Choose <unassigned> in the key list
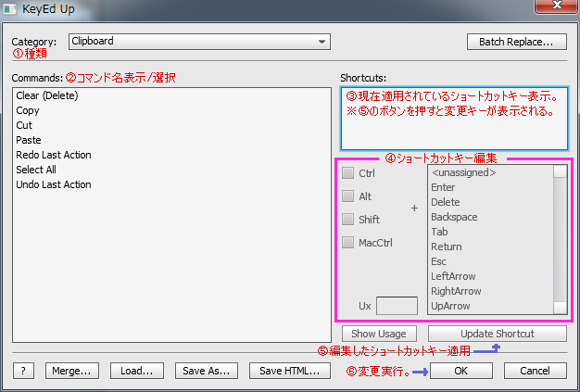This screenshot has height=392, width=580. click(491, 172)
